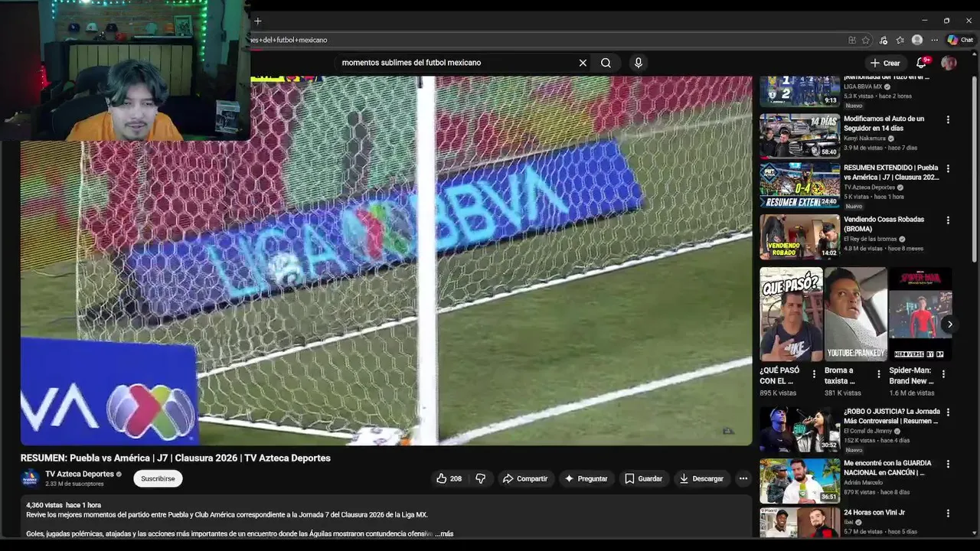Open RESUMEN EXTENDIDO thumbnail 24:40

[x=799, y=184]
